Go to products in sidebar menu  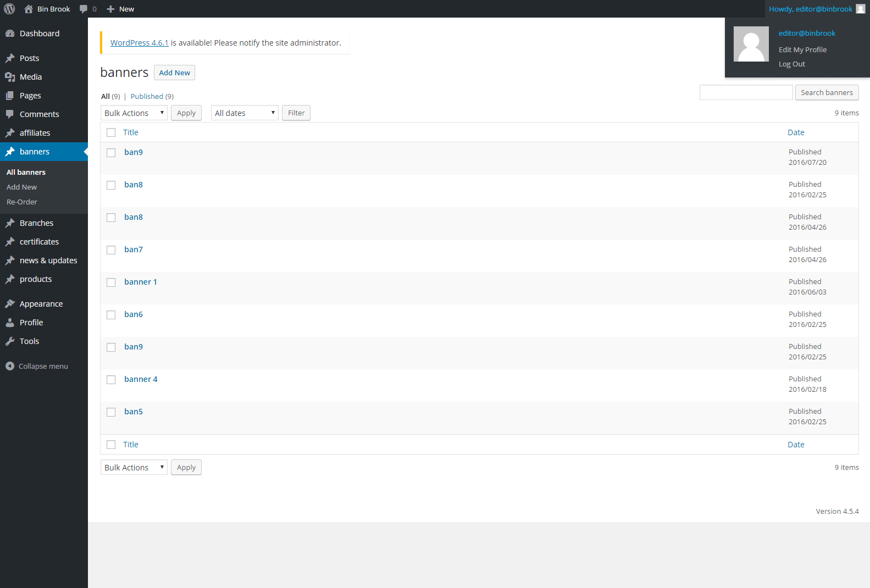pos(36,279)
